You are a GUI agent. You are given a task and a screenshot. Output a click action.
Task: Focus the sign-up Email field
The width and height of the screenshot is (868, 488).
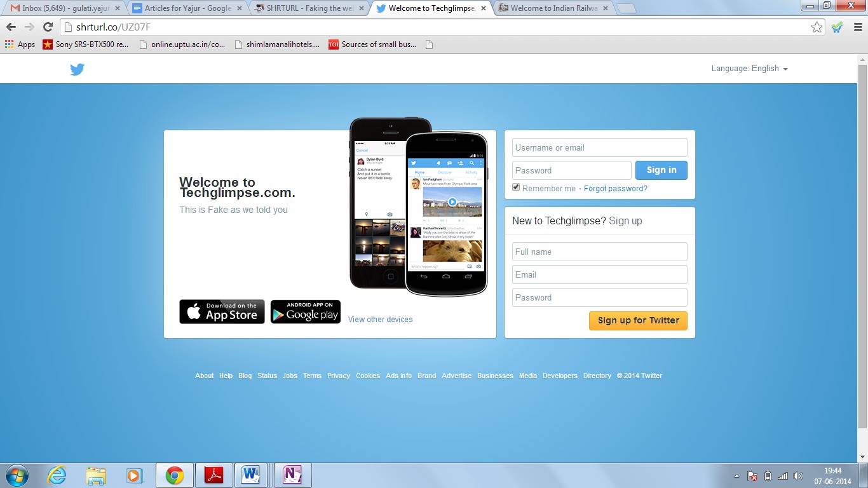[600, 274]
